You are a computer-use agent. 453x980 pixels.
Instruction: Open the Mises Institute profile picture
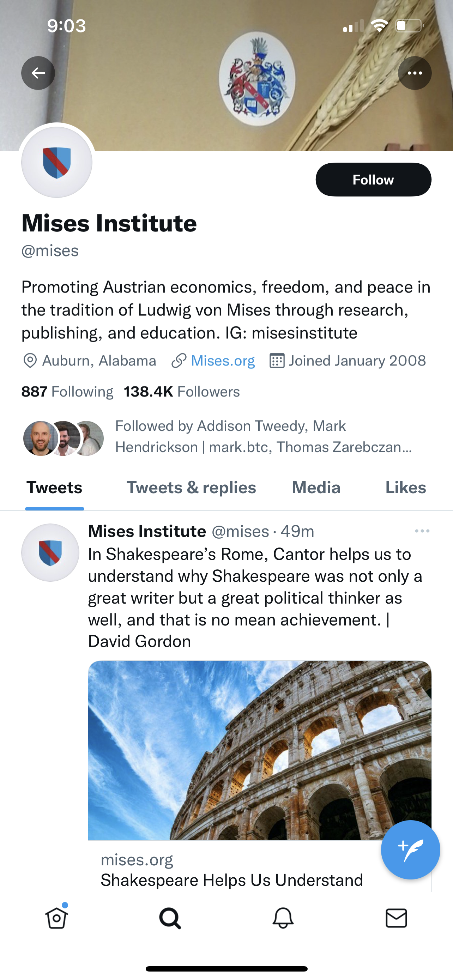[57, 162]
